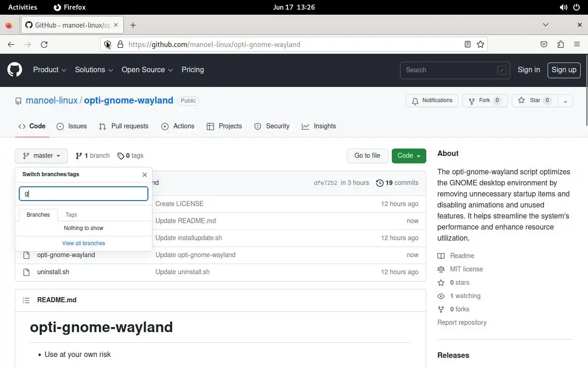Select the Branches tab in popup
This screenshot has width=588, height=368.
(38, 215)
